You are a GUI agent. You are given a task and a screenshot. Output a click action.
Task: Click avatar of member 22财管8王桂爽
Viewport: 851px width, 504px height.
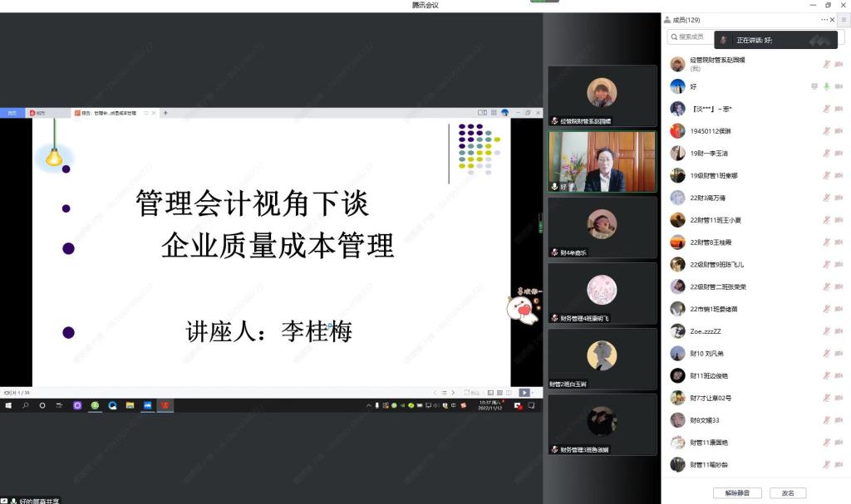point(677,242)
